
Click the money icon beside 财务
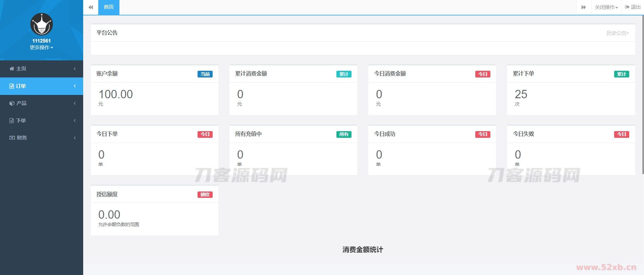click(x=12, y=138)
